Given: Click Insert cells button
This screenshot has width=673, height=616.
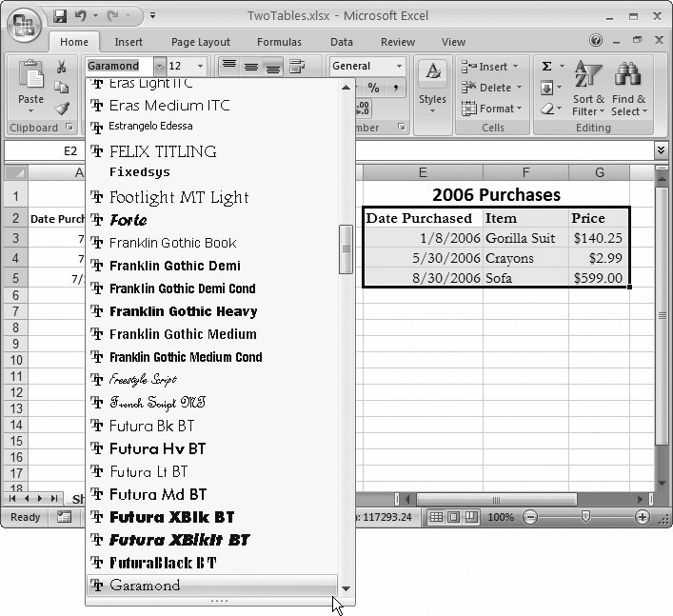Looking at the screenshot, I should tap(490, 67).
